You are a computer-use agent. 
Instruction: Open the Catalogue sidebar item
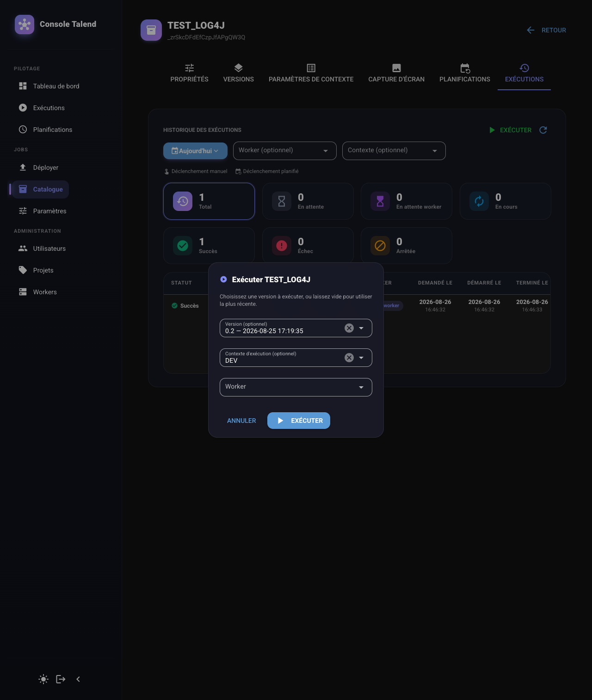point(41,189)
